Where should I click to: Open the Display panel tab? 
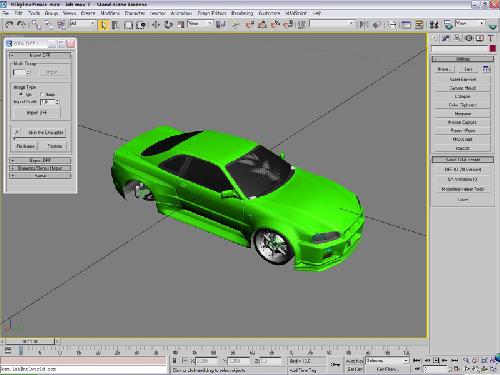click(480, 38)
